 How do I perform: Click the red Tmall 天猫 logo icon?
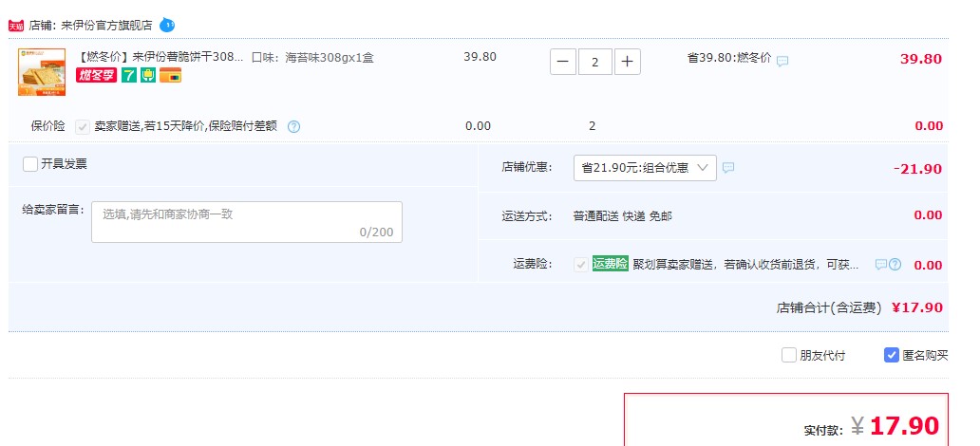point(16,26)
